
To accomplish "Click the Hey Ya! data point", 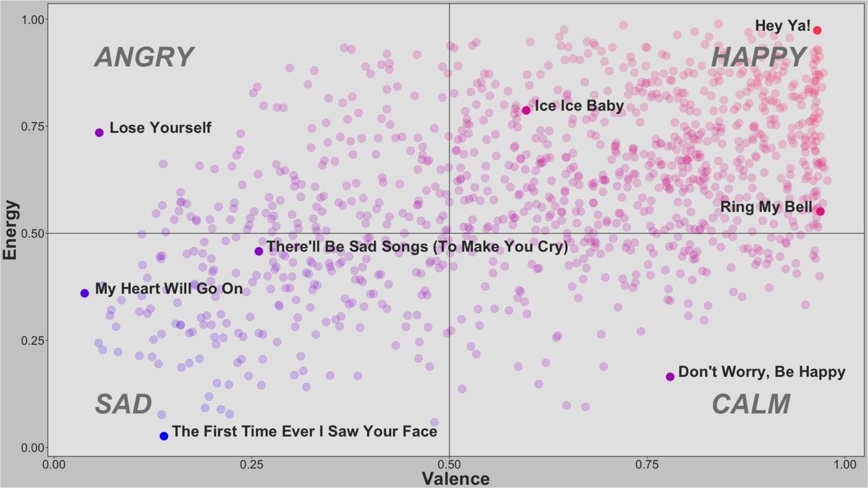I will pyautogui.click(x=817, y=30).
